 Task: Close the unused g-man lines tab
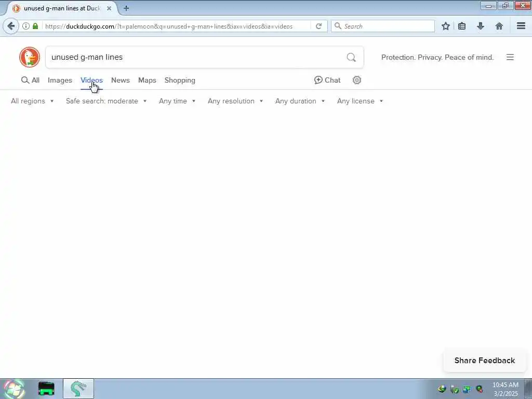(x=109, y=8)
